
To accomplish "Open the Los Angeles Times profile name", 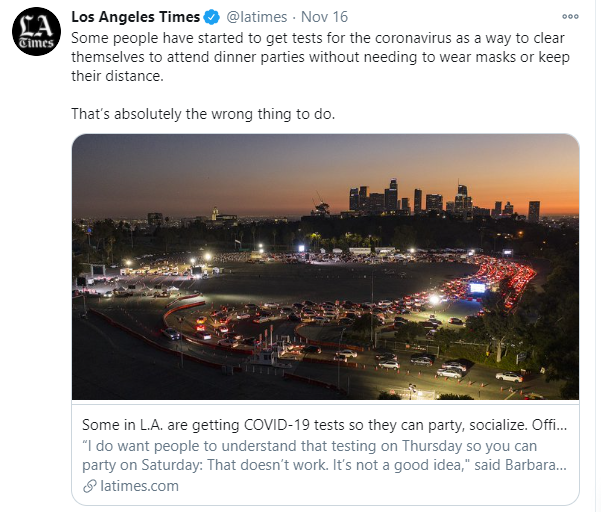I will 135,17.
